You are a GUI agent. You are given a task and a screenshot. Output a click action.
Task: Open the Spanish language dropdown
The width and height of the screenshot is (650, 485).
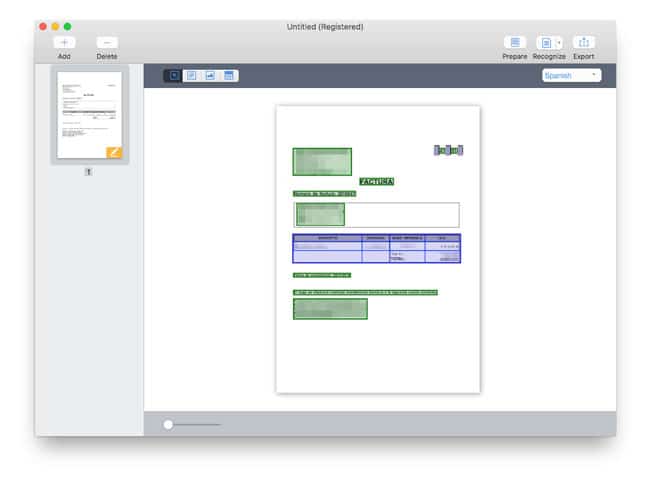click(x=571, y=75)
